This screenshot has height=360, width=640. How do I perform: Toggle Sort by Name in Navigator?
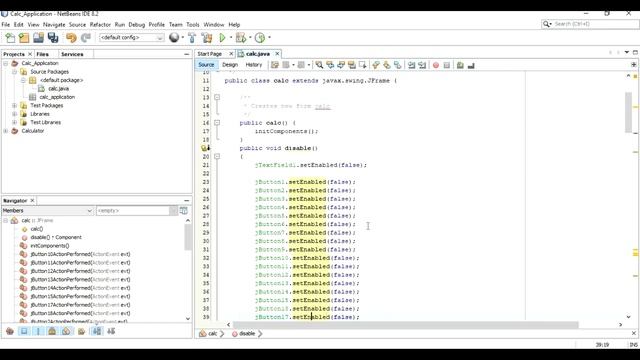pos(97,331)
